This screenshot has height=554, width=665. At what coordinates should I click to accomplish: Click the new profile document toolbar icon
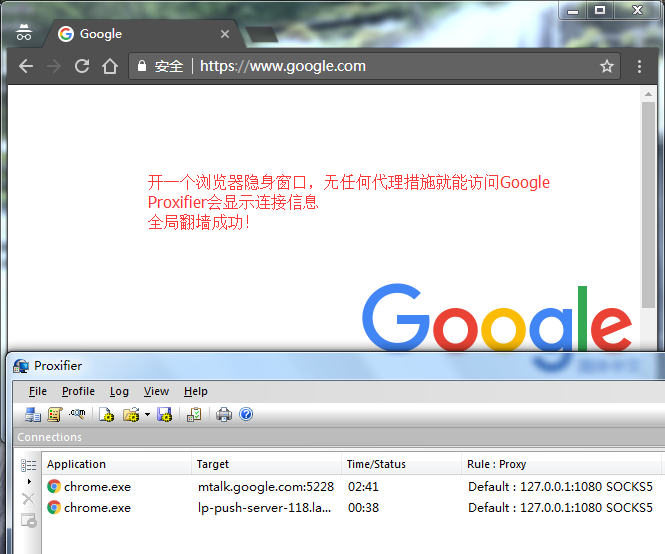pyautogui.click(x=106, y=414)
